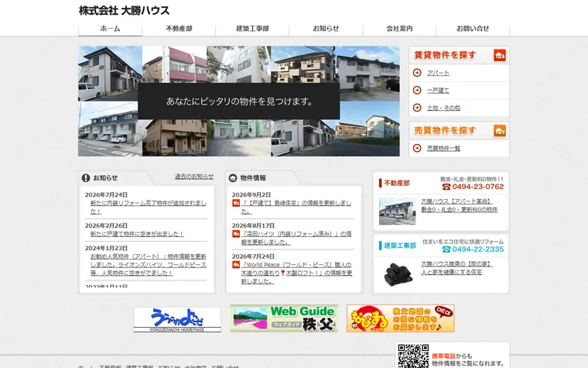Open the うららかよこぜ Yokozemachi banner
This screenshot has height=368, width=588.
click(x=177, y=319)
